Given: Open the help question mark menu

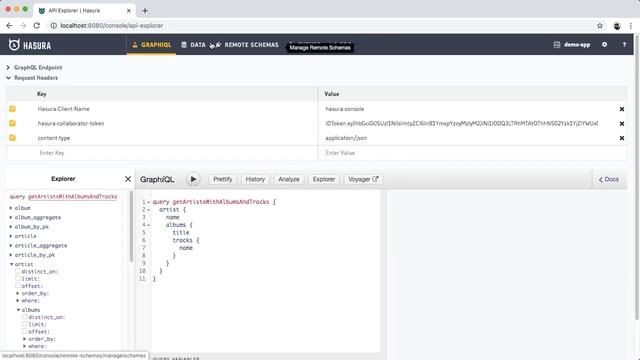Looking at the screenshot, I should (624, 44).
